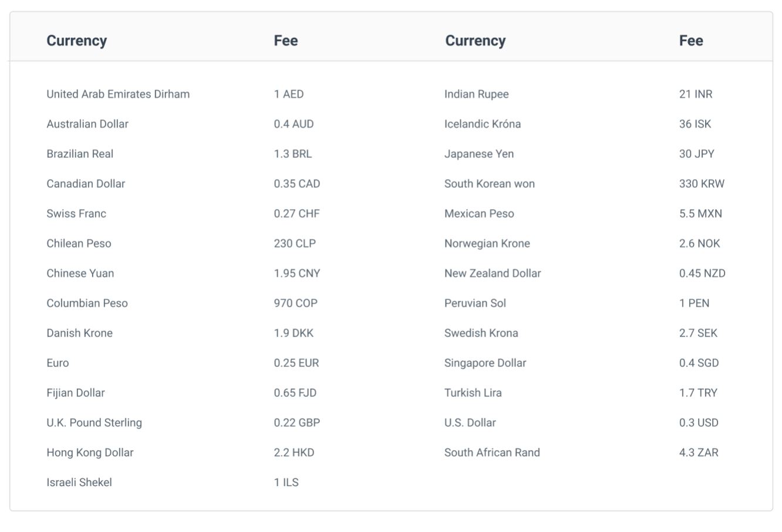782x532 pixels.
Task: Select the 5.5 MXN fee value
Action: point(701,214)
